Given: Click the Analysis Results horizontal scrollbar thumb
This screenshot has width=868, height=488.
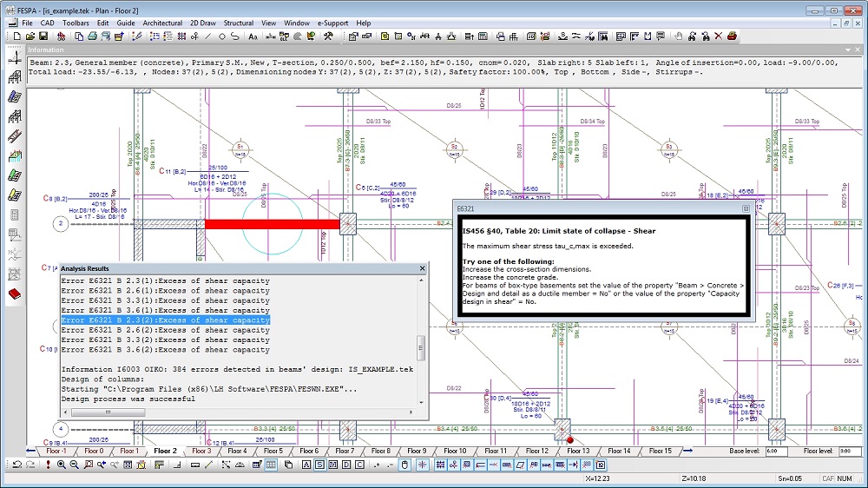Looking at the screenshot, I should click(108, 412).
